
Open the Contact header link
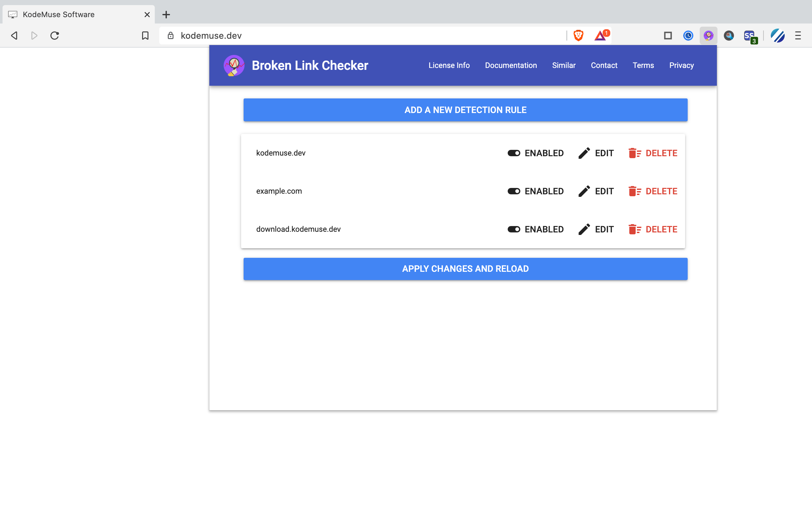(604, 65)
